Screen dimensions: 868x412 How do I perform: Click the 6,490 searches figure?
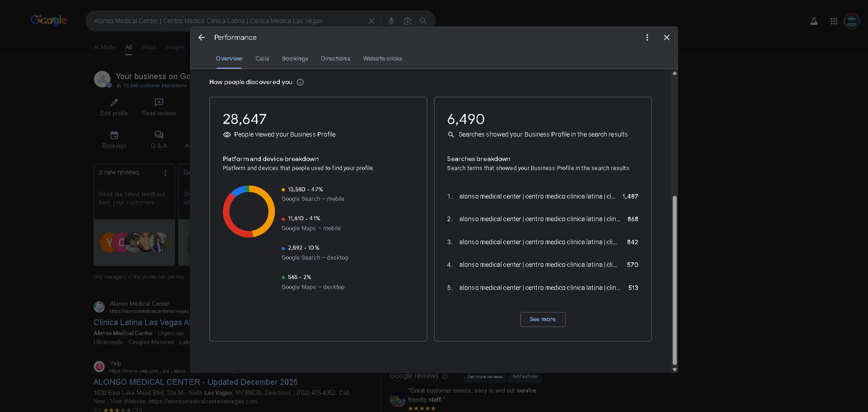point(466,119)
